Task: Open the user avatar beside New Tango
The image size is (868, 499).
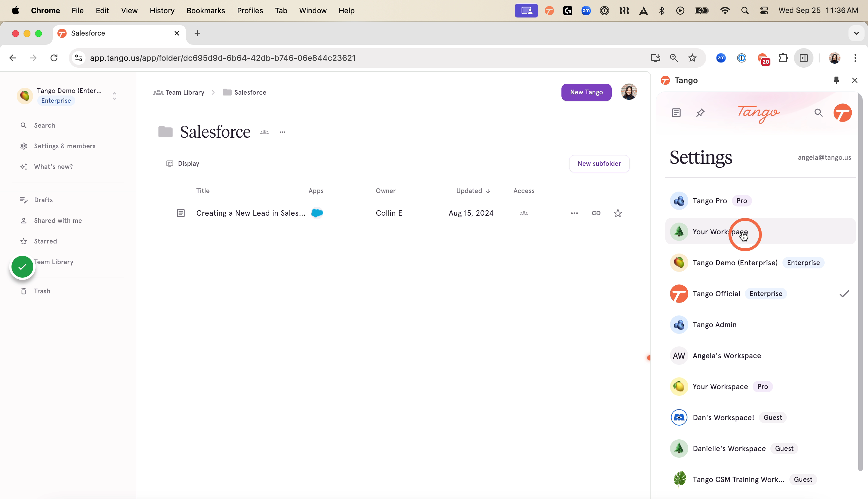Action: coord(629,92)
